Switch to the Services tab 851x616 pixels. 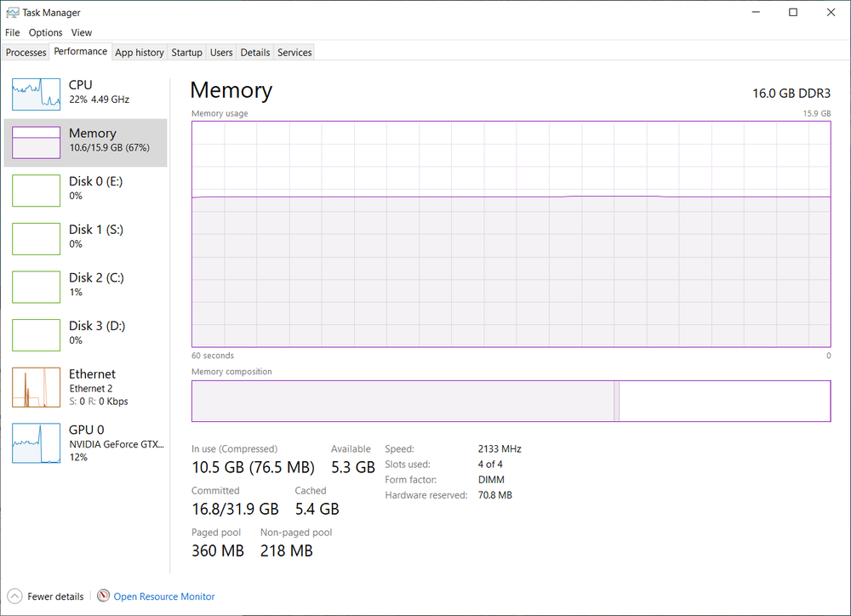point(294,53)
